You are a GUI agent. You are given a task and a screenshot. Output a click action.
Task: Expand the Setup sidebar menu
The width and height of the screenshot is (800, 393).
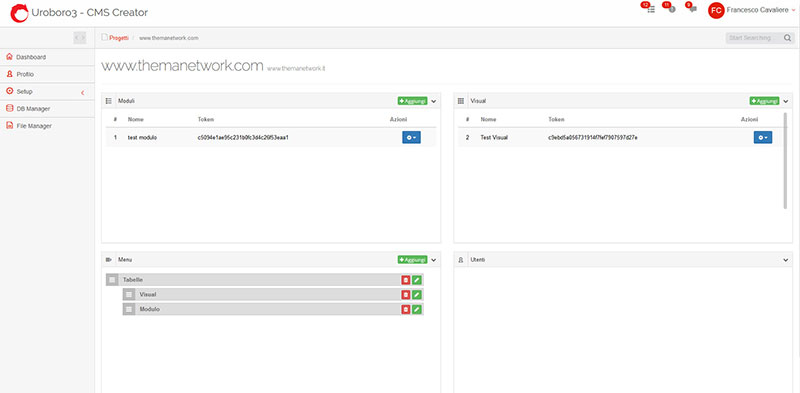coord(47,92)
